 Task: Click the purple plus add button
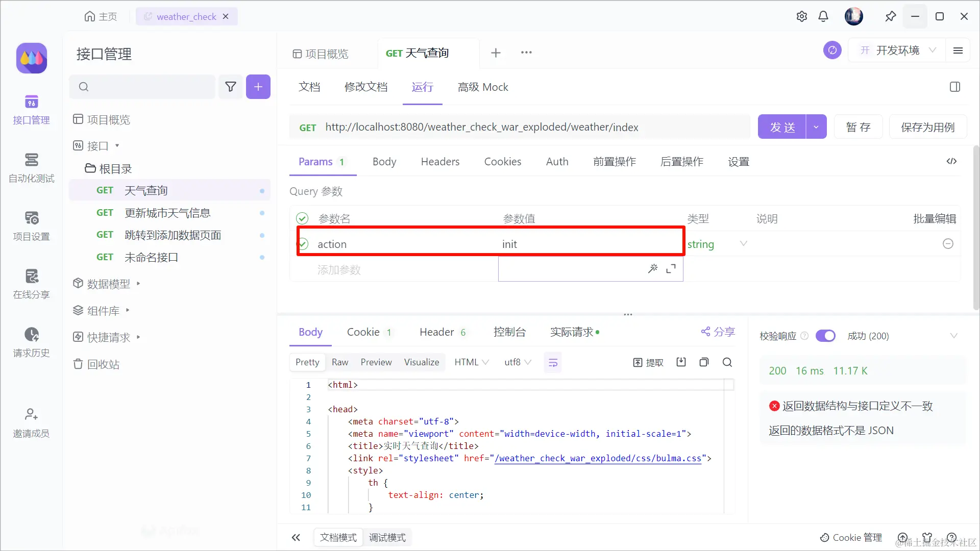pyautogui.click(x=258, y=87)
